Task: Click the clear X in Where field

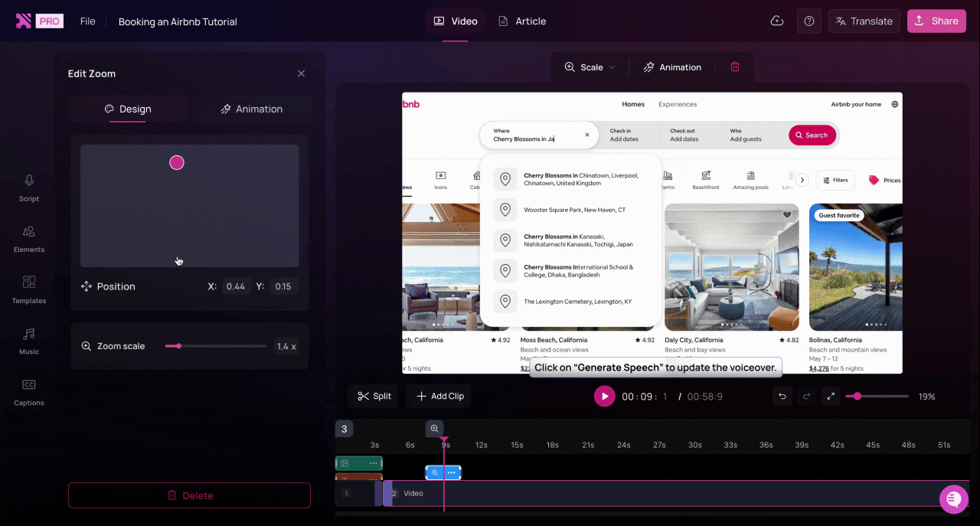Action: [x=587, y=135]
